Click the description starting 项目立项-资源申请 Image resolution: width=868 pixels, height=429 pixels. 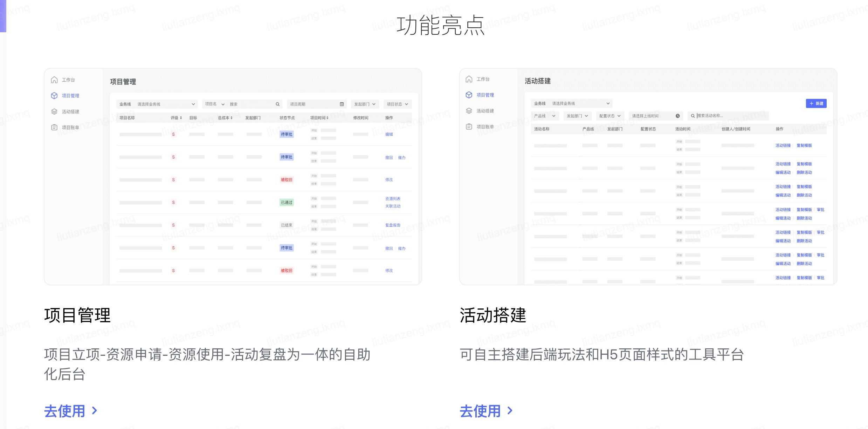[207, 364]
